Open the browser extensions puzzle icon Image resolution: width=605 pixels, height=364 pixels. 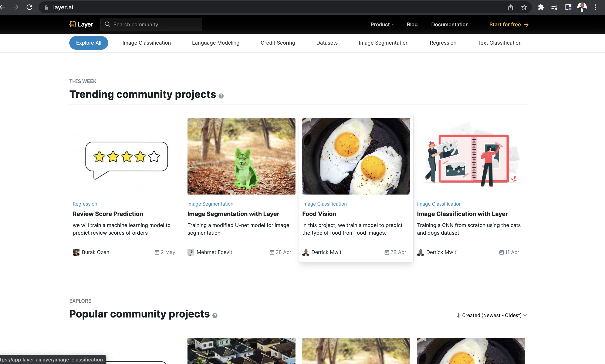coord(541,7)
